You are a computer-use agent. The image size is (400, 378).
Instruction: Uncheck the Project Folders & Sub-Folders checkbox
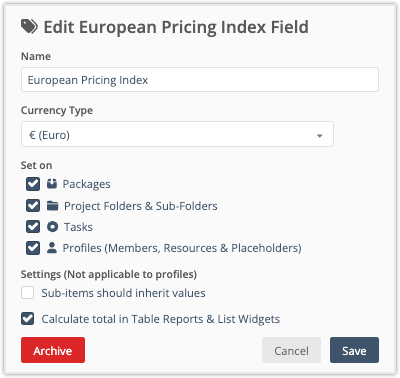pyautogui.click(x=33, y=206)
